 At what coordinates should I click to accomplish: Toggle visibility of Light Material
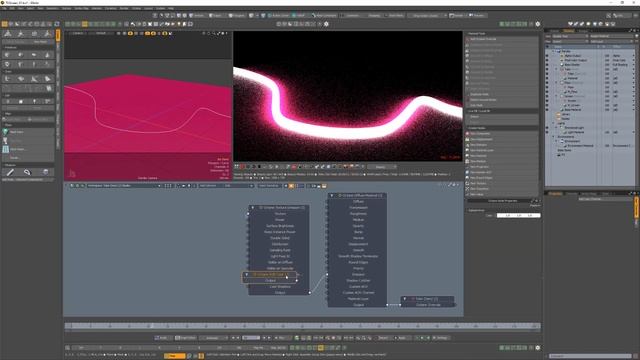click(547, 132)
